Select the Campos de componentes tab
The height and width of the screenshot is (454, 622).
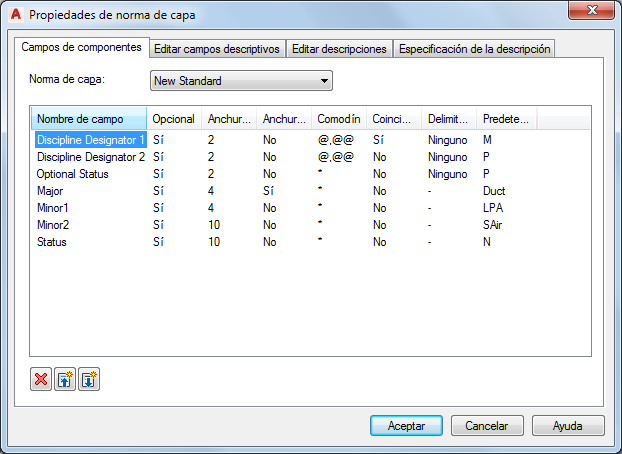[x=82, y=47]
